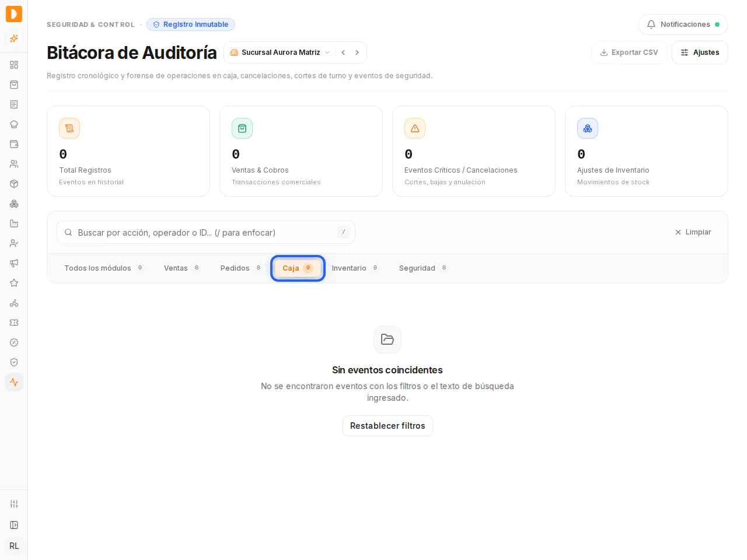This screenshot has height=560, width=747.
Task: Open the wallet cash register icon
Action: (x=14, y=144)
